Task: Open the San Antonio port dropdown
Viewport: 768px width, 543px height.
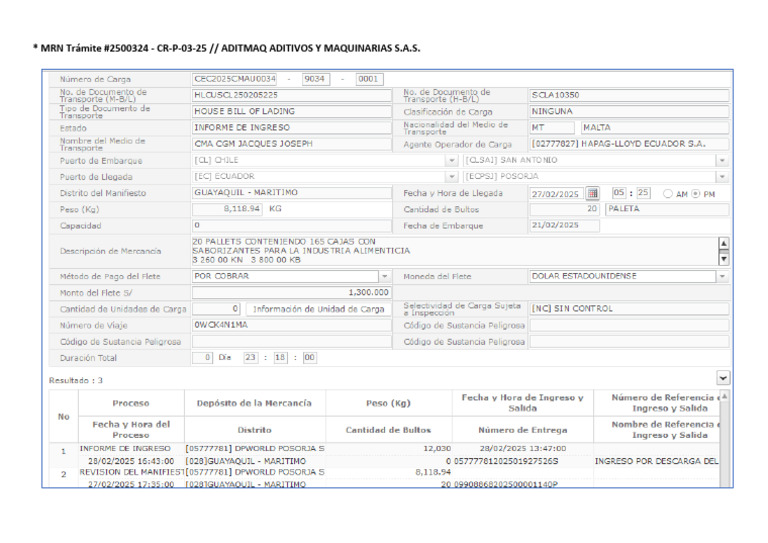Action: [x=722, y=161]
